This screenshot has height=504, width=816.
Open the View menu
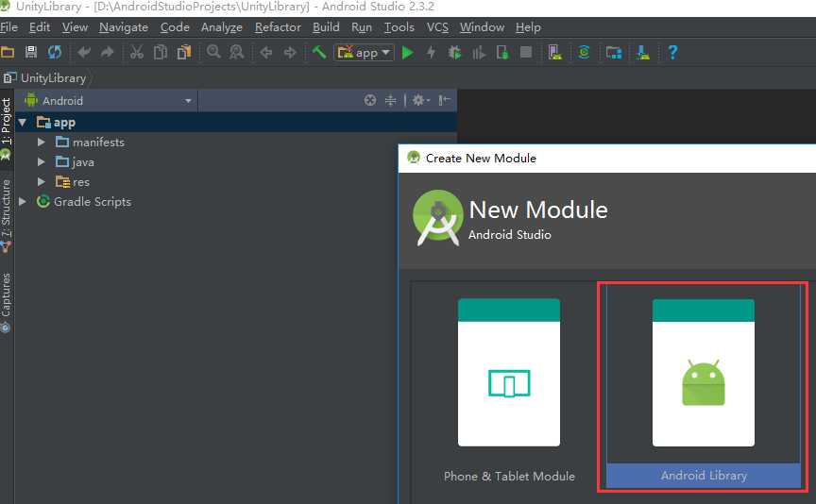(x=75, y=27)
